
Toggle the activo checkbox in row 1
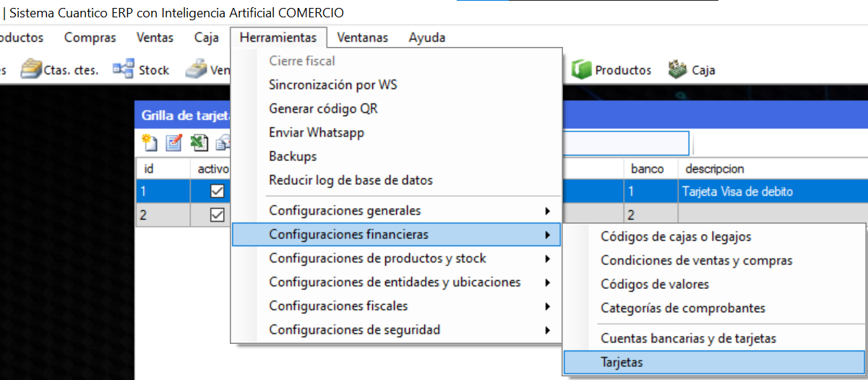pyautogui.click(x=217, y=192)
